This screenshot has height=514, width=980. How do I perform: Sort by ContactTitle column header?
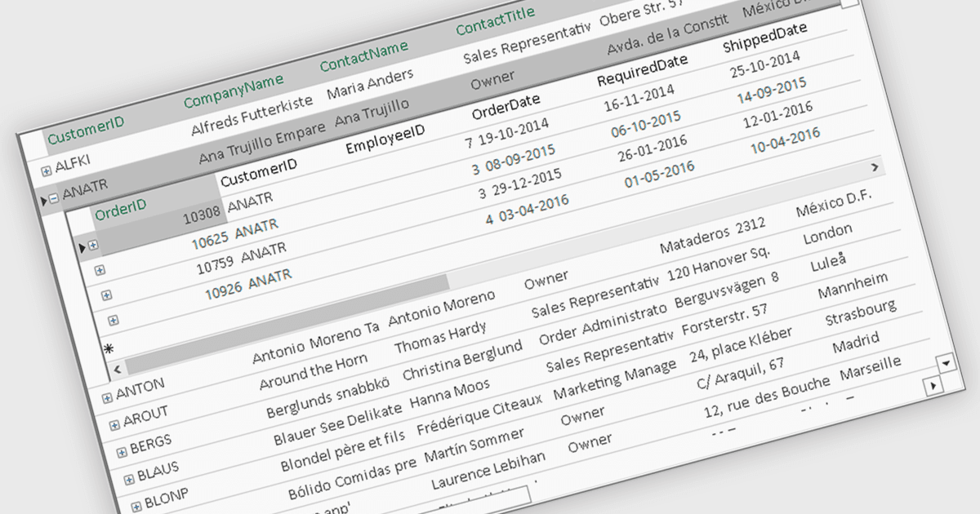496,21
